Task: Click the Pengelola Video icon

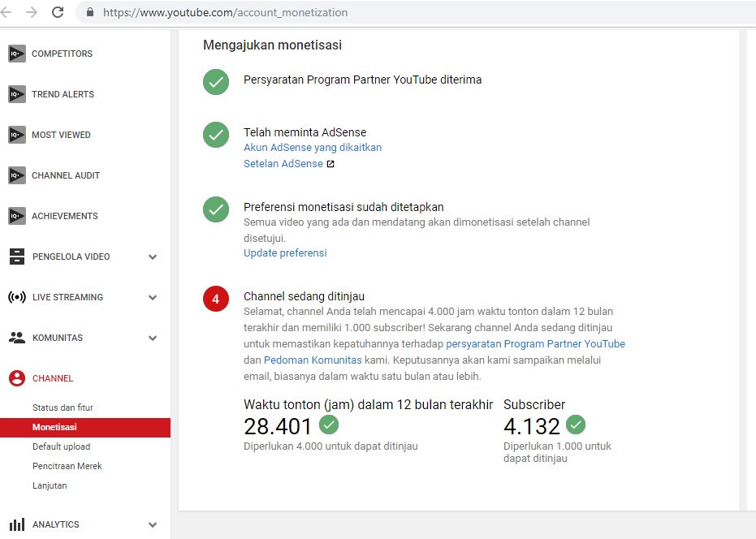Action: pyautogui.click(x=17, y=257)
